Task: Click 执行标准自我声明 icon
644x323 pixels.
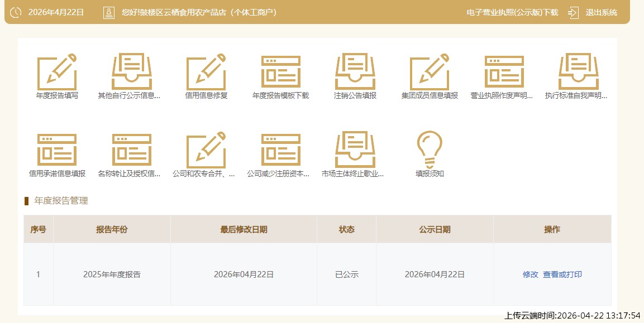Action: (x=578, y=72)
